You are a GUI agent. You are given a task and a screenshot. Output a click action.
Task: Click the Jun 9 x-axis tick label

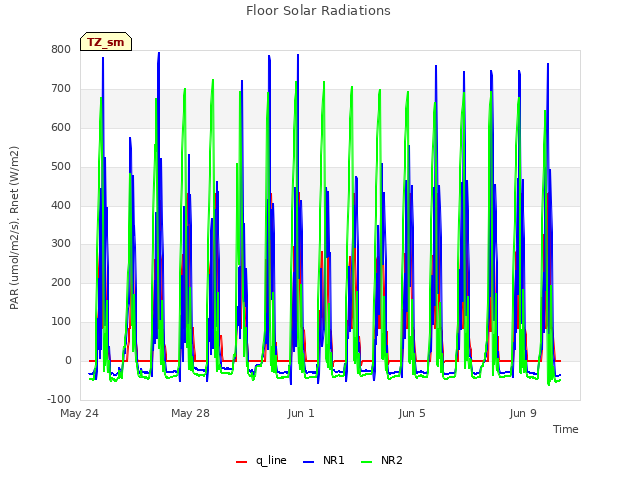pyautogui.click(x=523, y=413)
